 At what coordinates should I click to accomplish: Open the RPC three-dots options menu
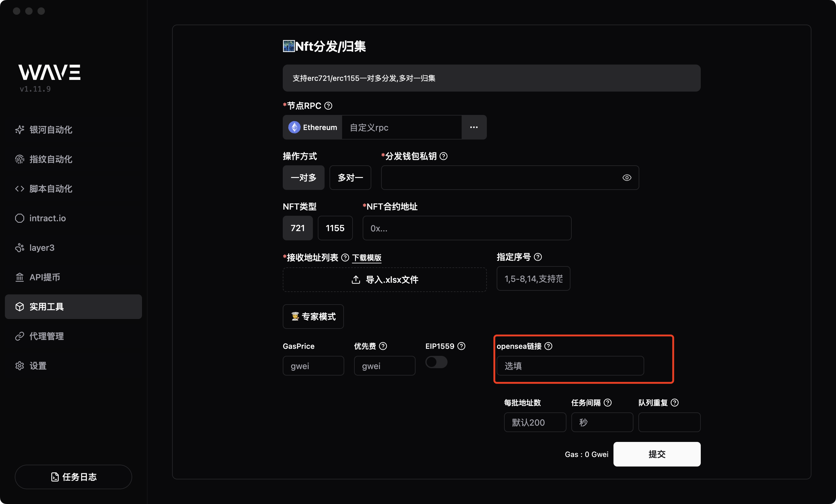point(474,128)
